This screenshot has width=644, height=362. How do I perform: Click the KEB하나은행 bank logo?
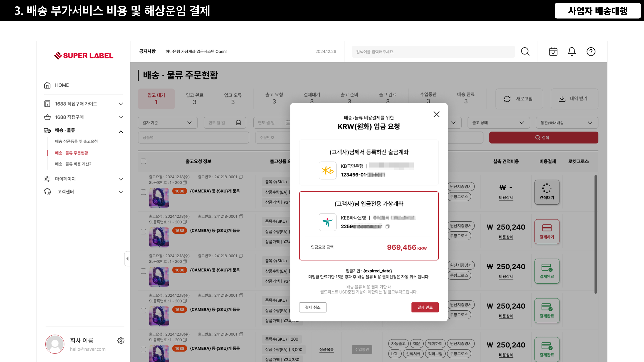point(327,222)
